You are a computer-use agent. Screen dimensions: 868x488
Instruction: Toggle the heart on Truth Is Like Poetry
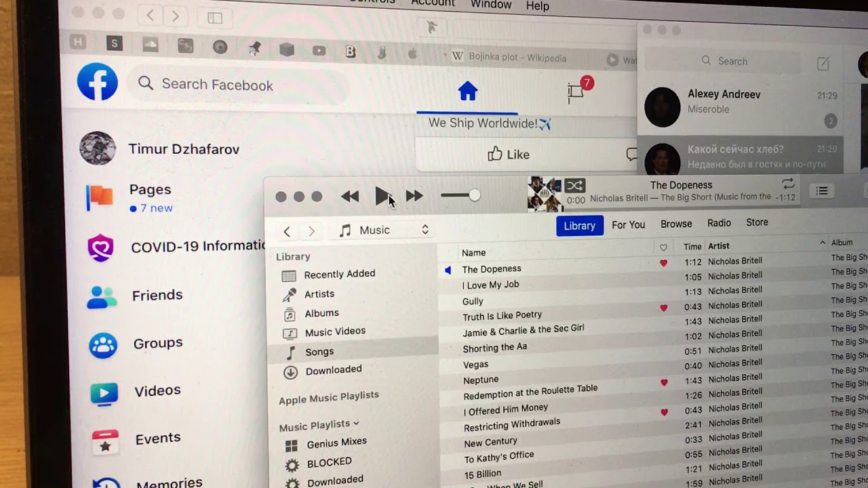[663, 308]
